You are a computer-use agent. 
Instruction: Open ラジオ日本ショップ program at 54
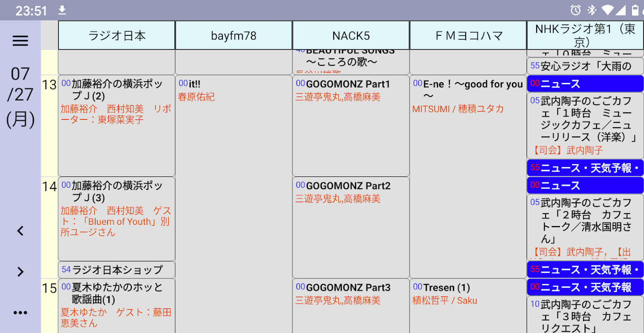117,270
